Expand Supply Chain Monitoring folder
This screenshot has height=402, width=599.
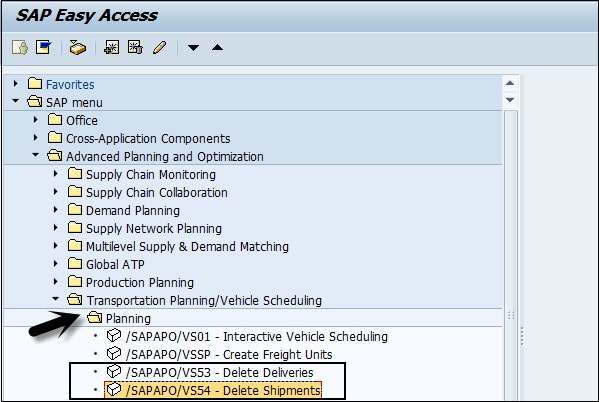tap(56, 173)
